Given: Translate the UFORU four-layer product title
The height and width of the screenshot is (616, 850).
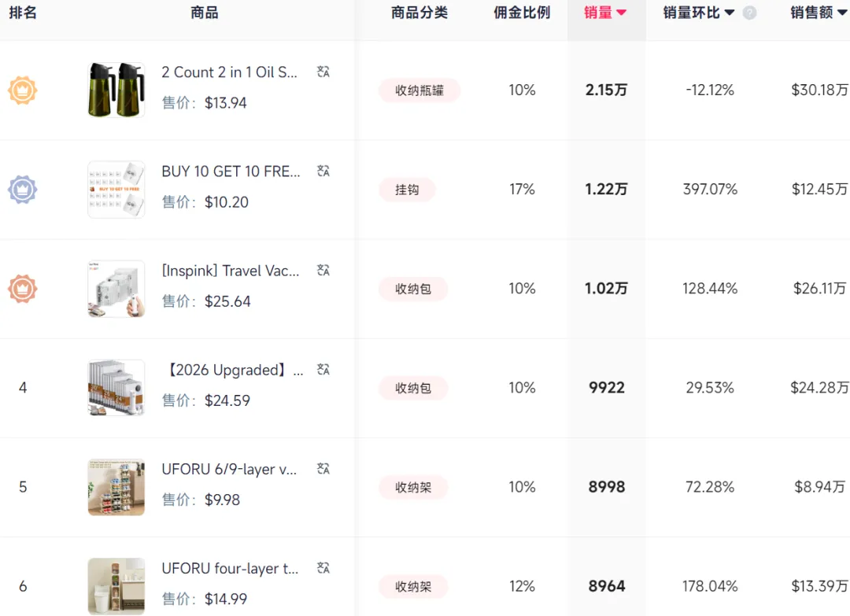Looking at the screenshot, I should pos(323,567).
